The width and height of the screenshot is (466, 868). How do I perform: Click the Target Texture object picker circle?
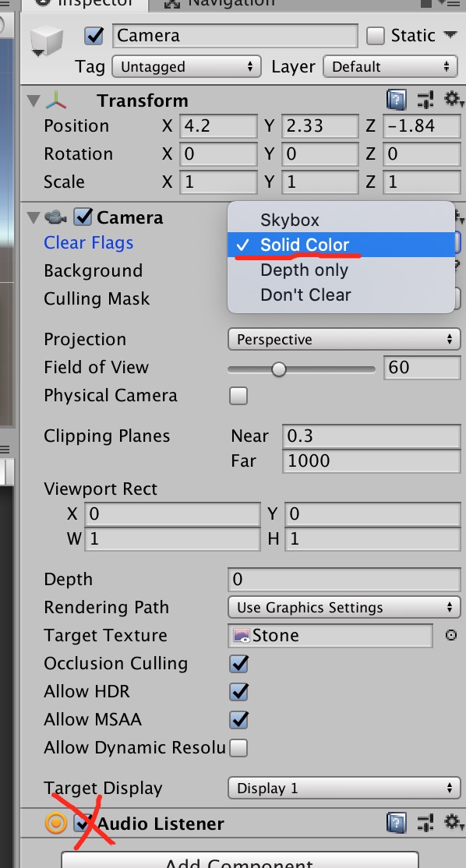[450, 635]
